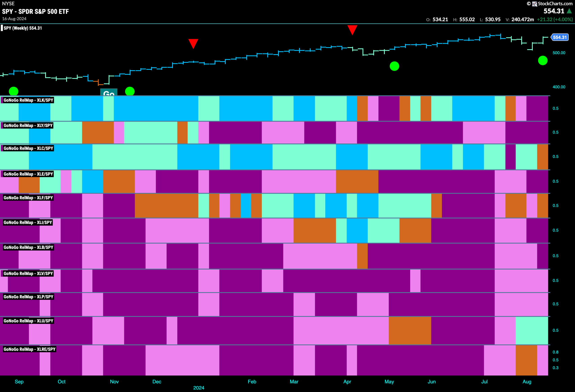The height and width of the screenshot is (392, 575).
Task: Click the 2024 year label
Action: [x=199, y=388]
